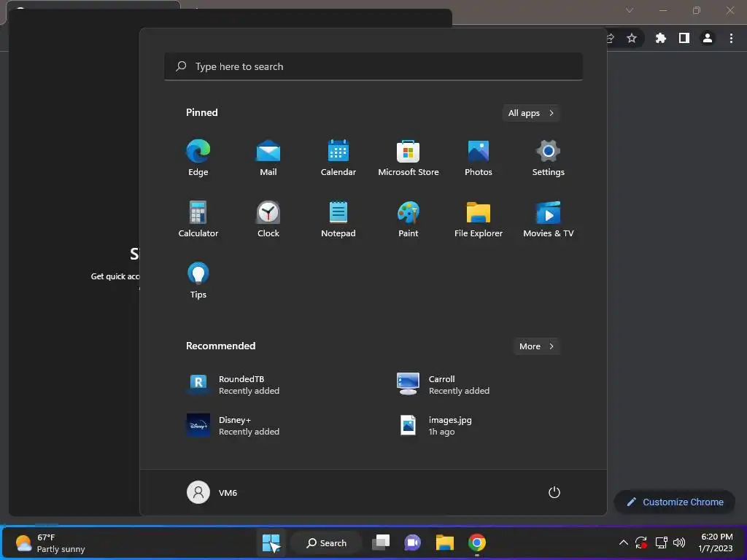Open the Calendar pinned app
Screen dimensions: 747x560
338,157
